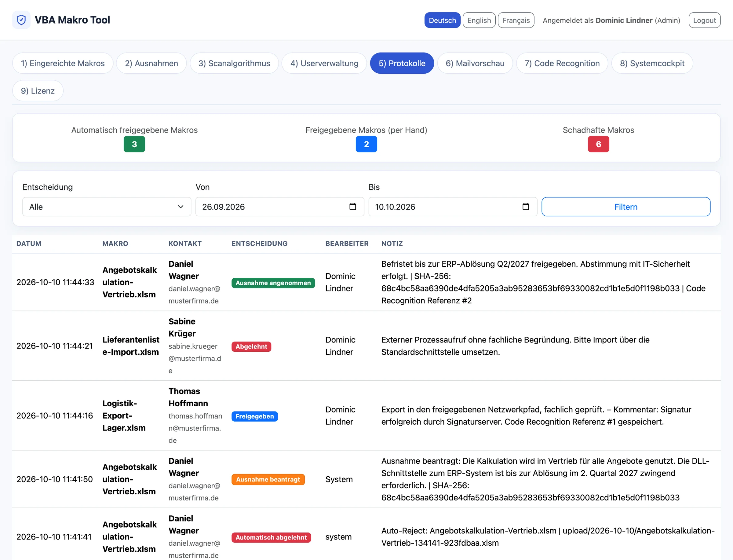Click the BEARBEITER column header
Viewport: 733px width, 560px height.
pyautogui.click(x=347, y=244)
